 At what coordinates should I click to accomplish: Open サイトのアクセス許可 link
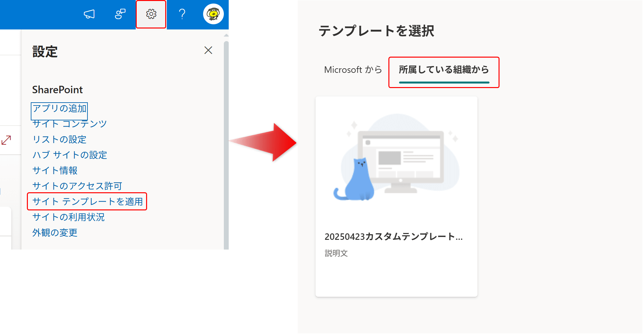77,186
